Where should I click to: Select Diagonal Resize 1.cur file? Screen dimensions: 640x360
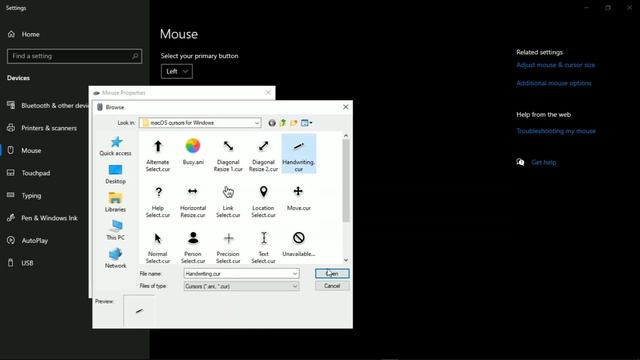tap(228, 156)
